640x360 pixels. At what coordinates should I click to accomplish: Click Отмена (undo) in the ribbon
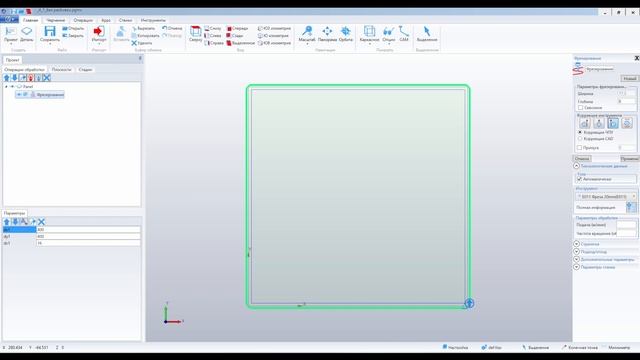coord(172,29)
